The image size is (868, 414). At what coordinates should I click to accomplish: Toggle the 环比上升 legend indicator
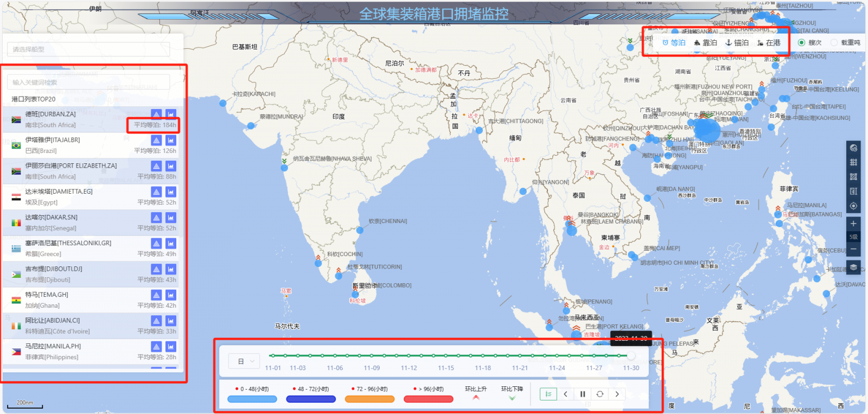tap(476, 393)
